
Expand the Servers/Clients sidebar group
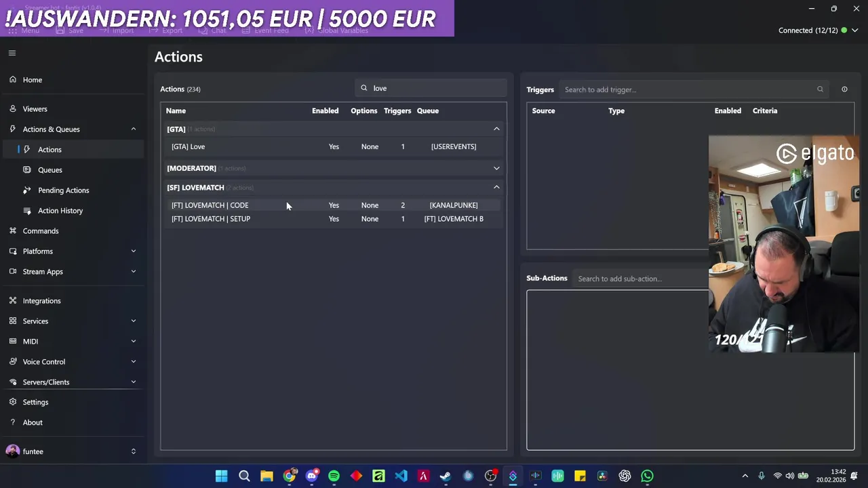[133, 382]
